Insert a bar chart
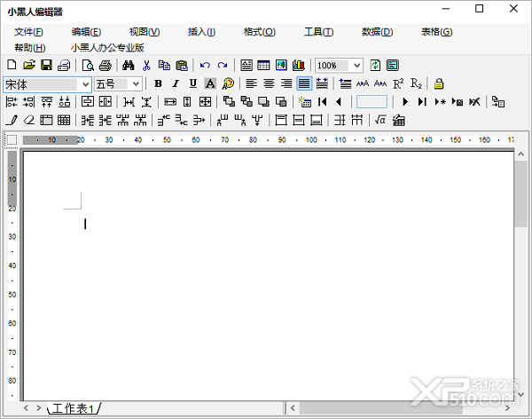The image size is (532, 419). (299, 65)
